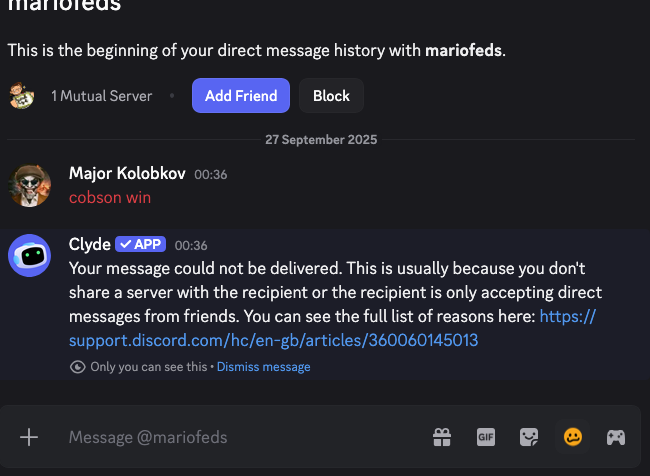Click the Clyde username

pyautogui.click(x=89, y=244)
